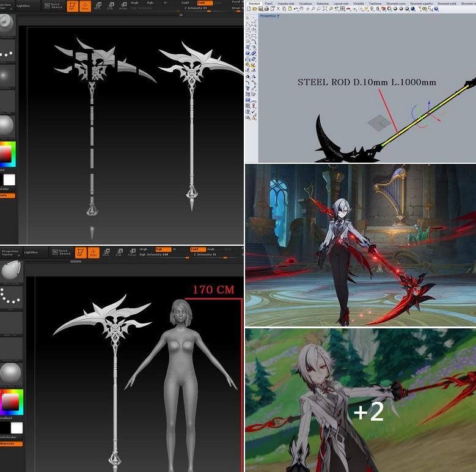The image size is (476, 472).
Task: Click Print icon in Rhino toolbar
Action: [x=266, y=9]
